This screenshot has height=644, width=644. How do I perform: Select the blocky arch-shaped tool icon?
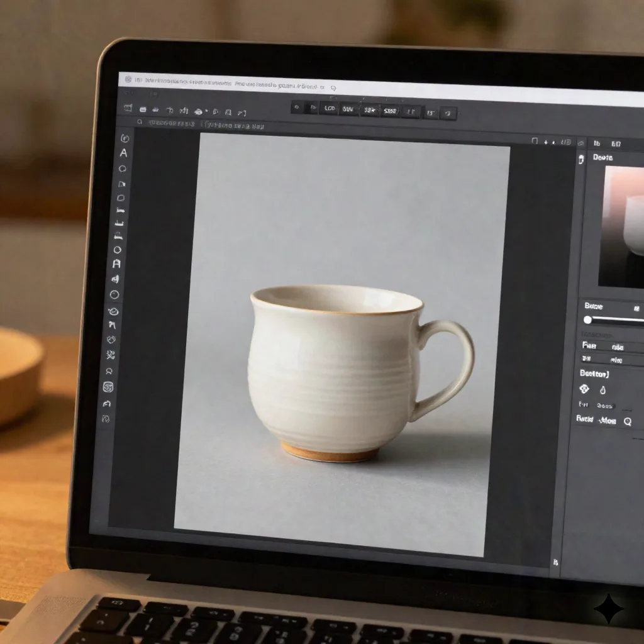(116, 264)
